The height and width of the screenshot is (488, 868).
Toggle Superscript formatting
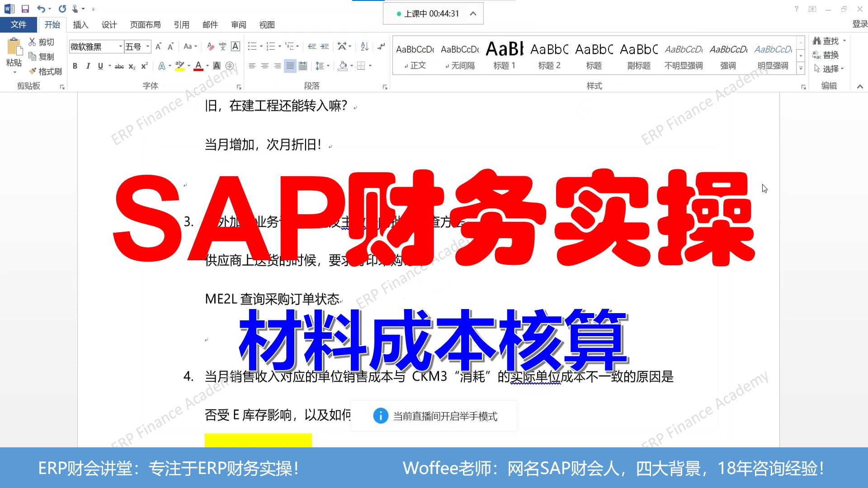(145, 66)
